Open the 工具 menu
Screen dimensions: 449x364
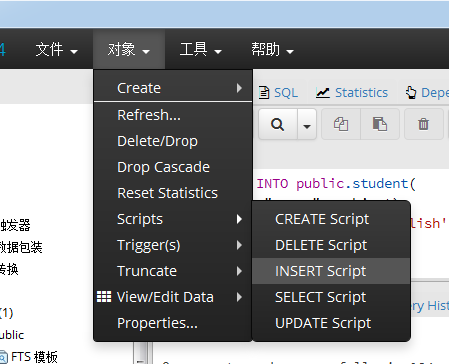201,50
